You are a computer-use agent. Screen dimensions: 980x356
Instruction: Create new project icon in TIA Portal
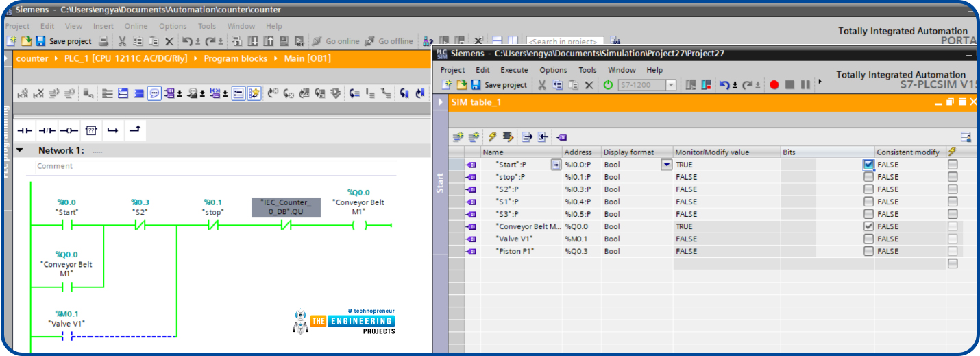click(11, 41)
